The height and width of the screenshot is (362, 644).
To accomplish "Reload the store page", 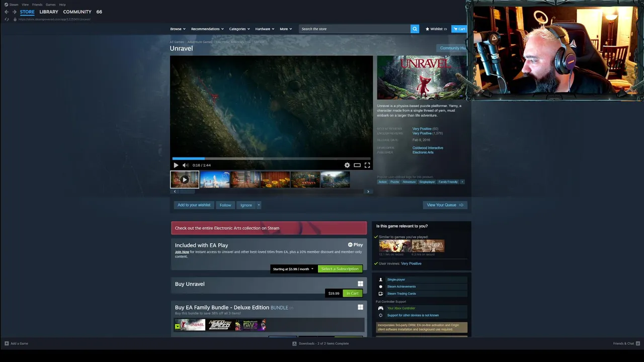I will coord(7,19).
